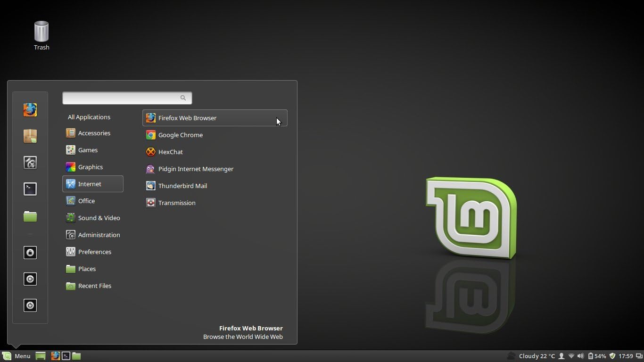The height and width of the screenshot is (362, 644).
Task: Open Files folder in favorites sidebar
Action: point(30,216)
